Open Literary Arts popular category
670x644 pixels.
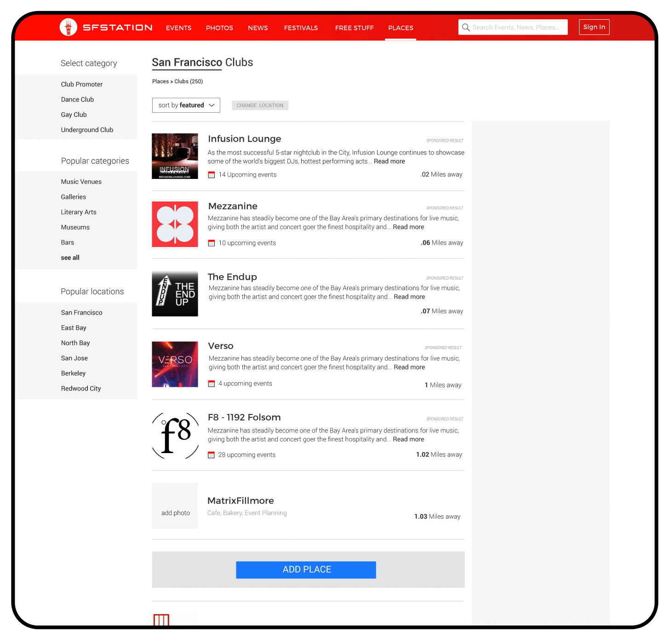coord(79,212)
